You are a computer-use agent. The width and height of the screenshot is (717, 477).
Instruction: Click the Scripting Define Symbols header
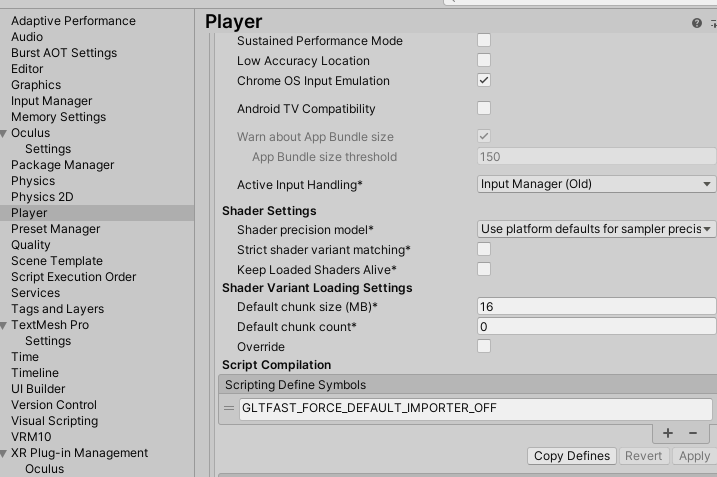[467, 385]
